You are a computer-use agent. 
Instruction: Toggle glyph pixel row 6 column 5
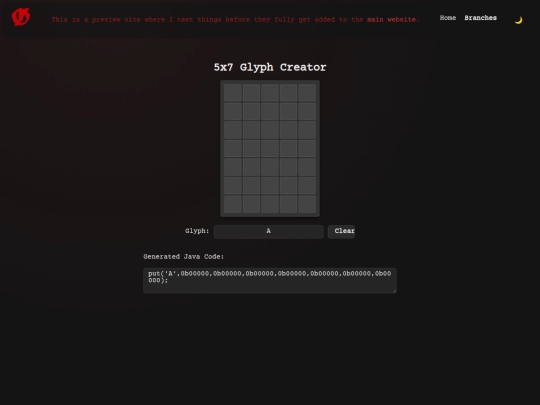307,186
